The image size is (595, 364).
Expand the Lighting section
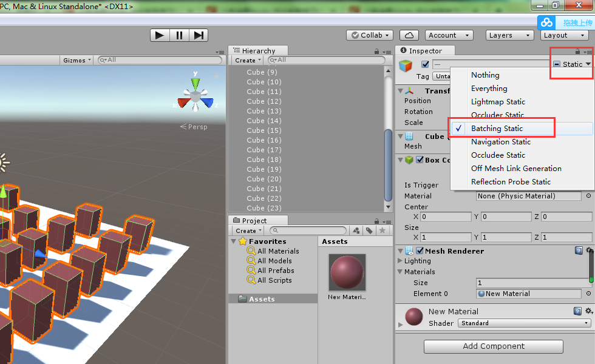point(400,260)
